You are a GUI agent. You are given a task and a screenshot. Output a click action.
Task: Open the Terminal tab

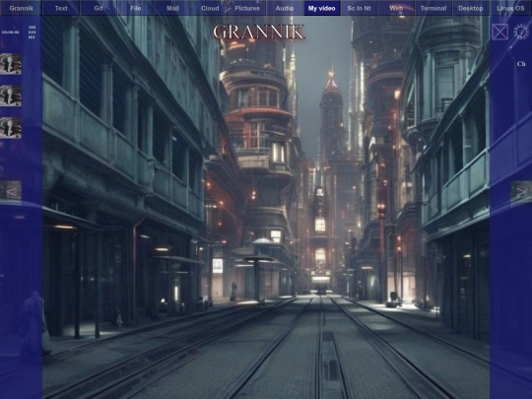tap(433, 8)
